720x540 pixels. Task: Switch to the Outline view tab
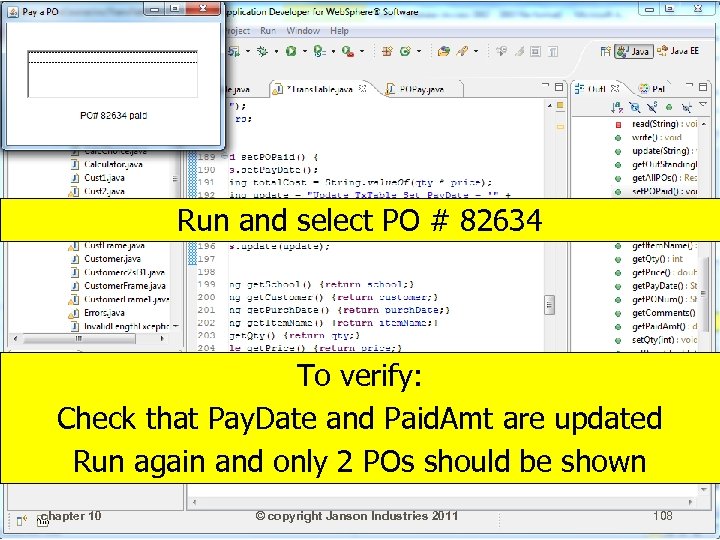[x=598, y=89]
